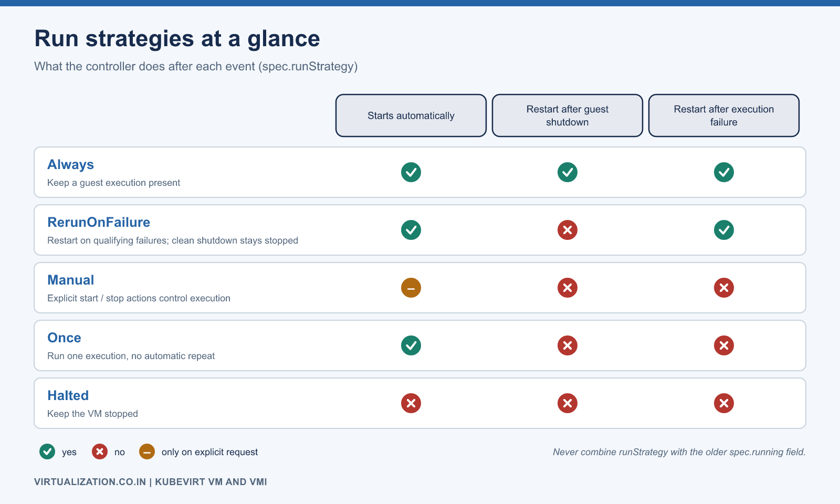Click the green check for Always starts automatically
Image resolution: width=840 pixels, height=504 pixels.
click(x=411, y=172)
